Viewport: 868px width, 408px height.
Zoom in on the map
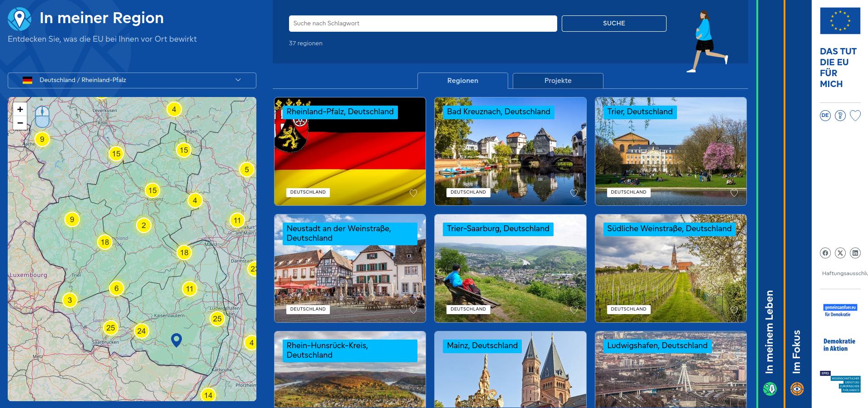20,109
